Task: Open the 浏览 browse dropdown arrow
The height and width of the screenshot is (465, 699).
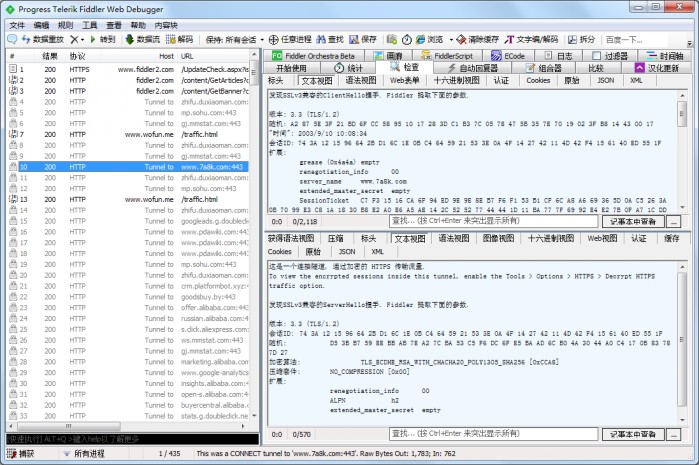Action: [451, 40]
